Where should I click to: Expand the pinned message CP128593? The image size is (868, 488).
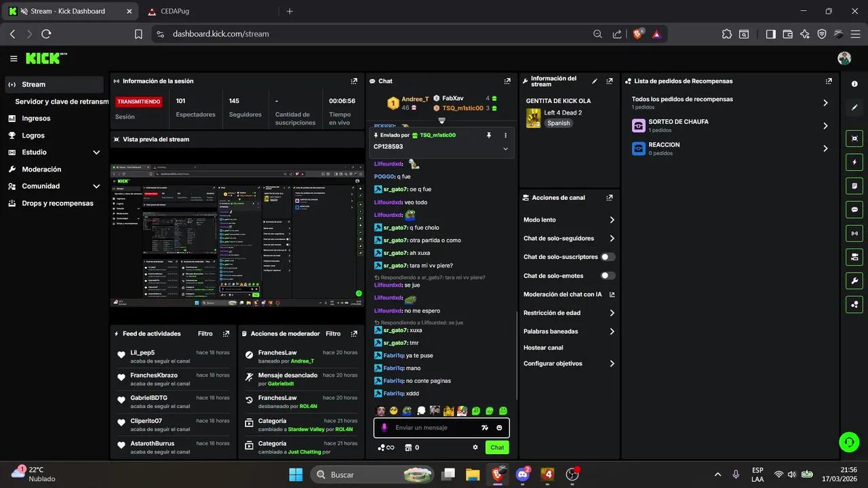pos(505,148)
